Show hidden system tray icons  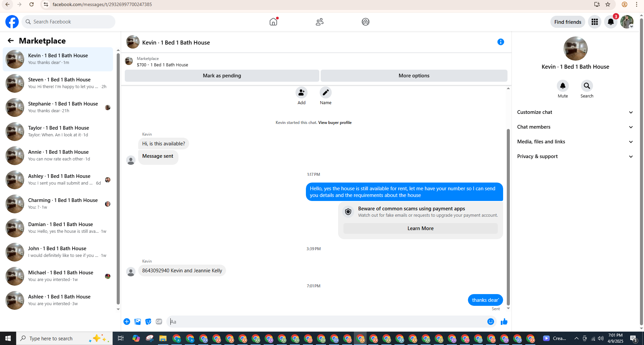576,338
